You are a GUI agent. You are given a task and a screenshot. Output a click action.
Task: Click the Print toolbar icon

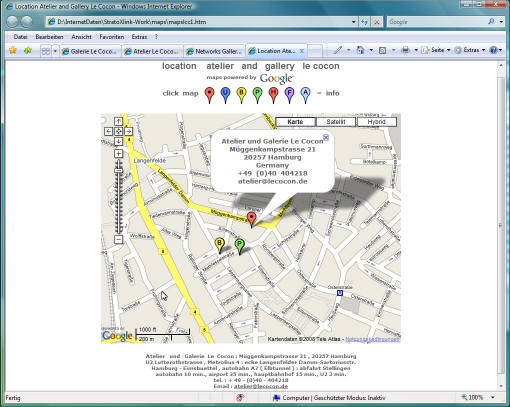(405, 50)
